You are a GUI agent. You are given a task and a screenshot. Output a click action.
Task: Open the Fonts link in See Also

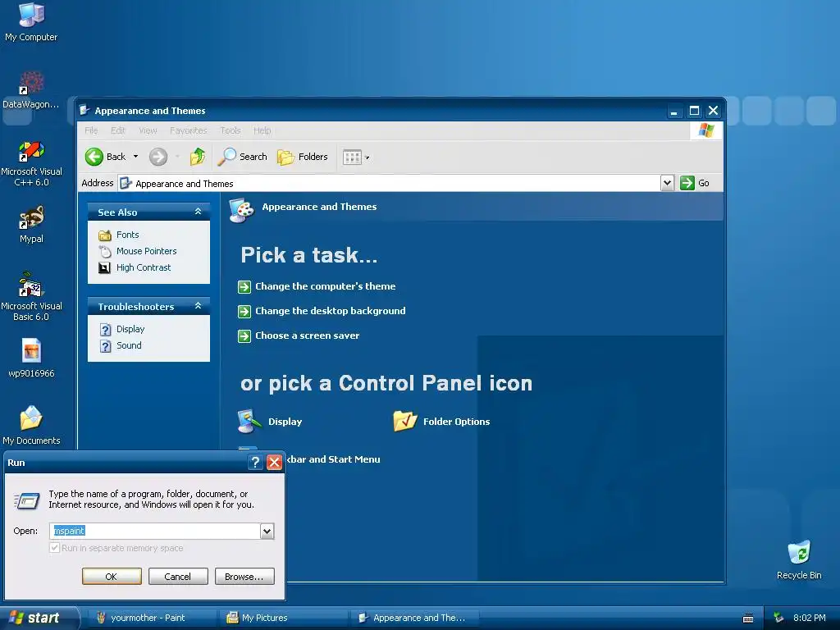pos(127,235)
